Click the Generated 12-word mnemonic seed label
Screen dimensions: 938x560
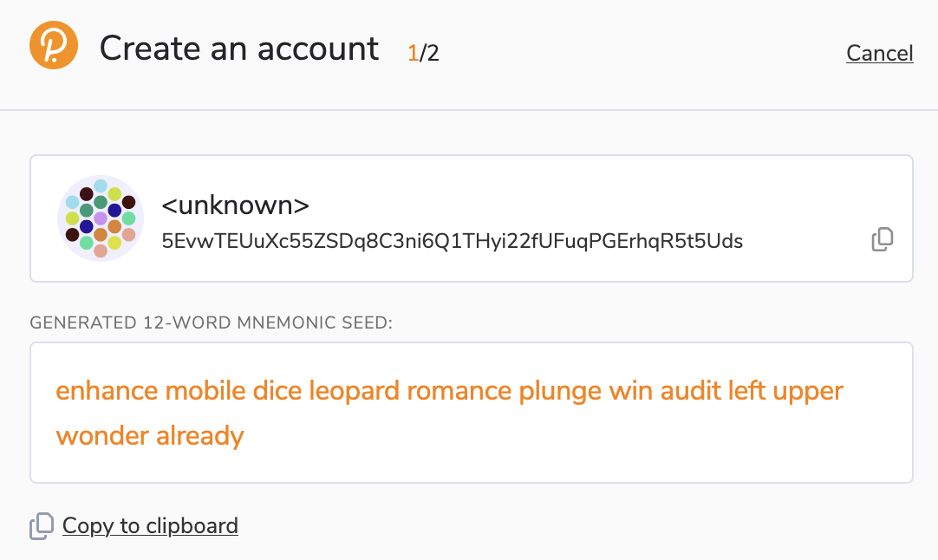[212, 322]
